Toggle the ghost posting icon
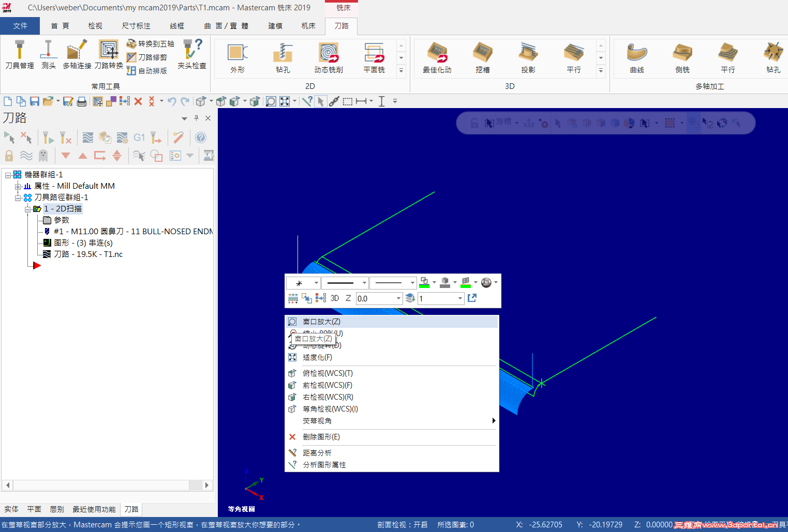Screen dimensions: 788x532 point(43,156)
